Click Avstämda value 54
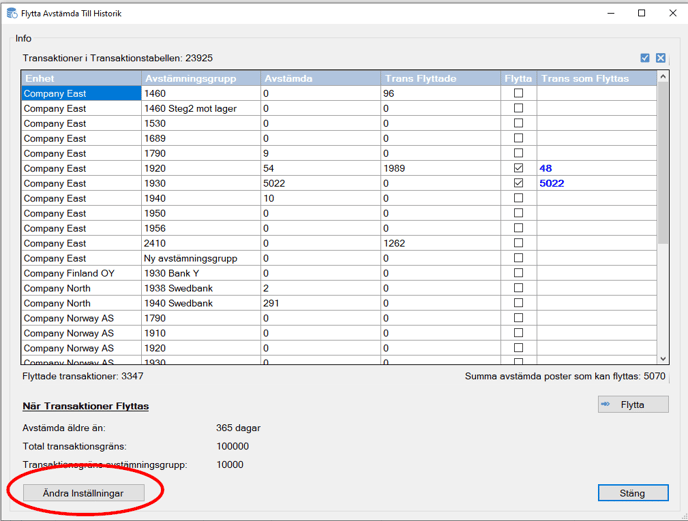688x521 pixels. pos(268,169)
